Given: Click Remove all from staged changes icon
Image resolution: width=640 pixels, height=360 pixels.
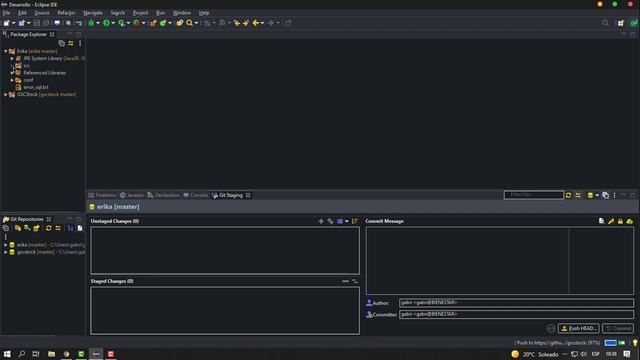Looking at the screenshot, I should pyautogui.click(x=355, y=281).
